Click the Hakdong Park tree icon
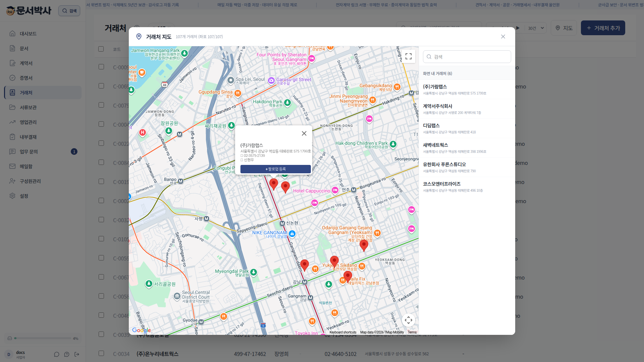 pyautogui.click(x=287, y=103)
